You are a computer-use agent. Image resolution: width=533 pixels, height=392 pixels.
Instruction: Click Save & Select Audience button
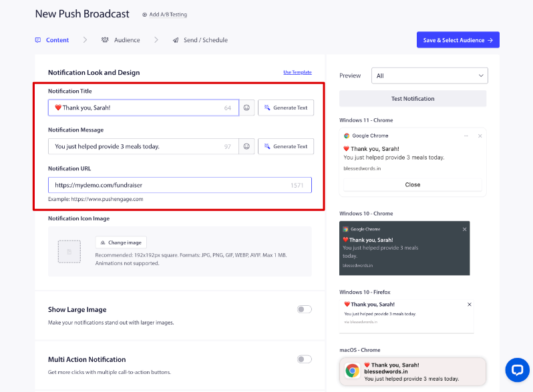(458, 40)
